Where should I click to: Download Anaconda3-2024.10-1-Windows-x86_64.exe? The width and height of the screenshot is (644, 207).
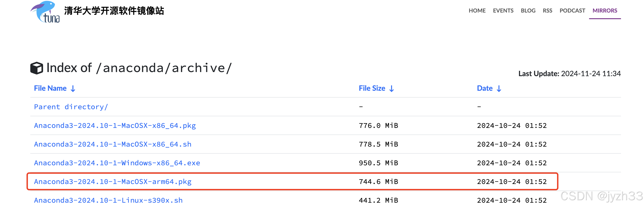pos(117,163)
